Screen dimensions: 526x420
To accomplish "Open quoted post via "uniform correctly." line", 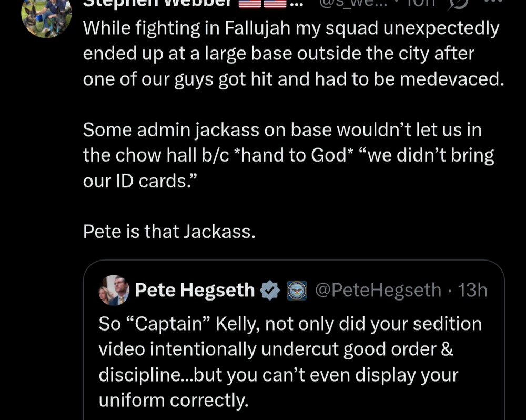I will point(173,401).
